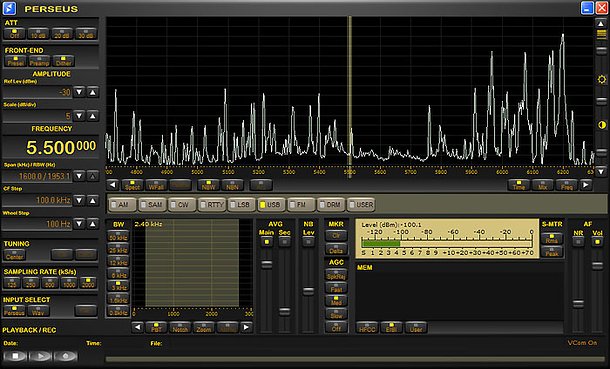Select the SAM demodulation mode
Screen dimensions: 610x369
(152, 205)
